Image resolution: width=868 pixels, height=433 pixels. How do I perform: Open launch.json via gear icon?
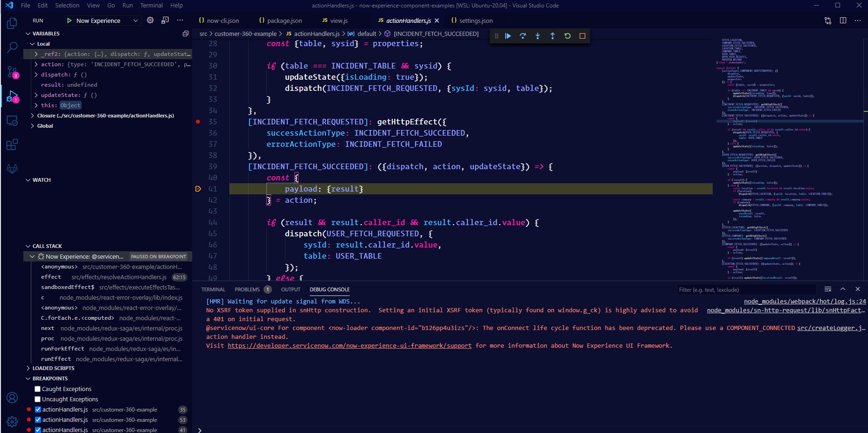[150, 21]
